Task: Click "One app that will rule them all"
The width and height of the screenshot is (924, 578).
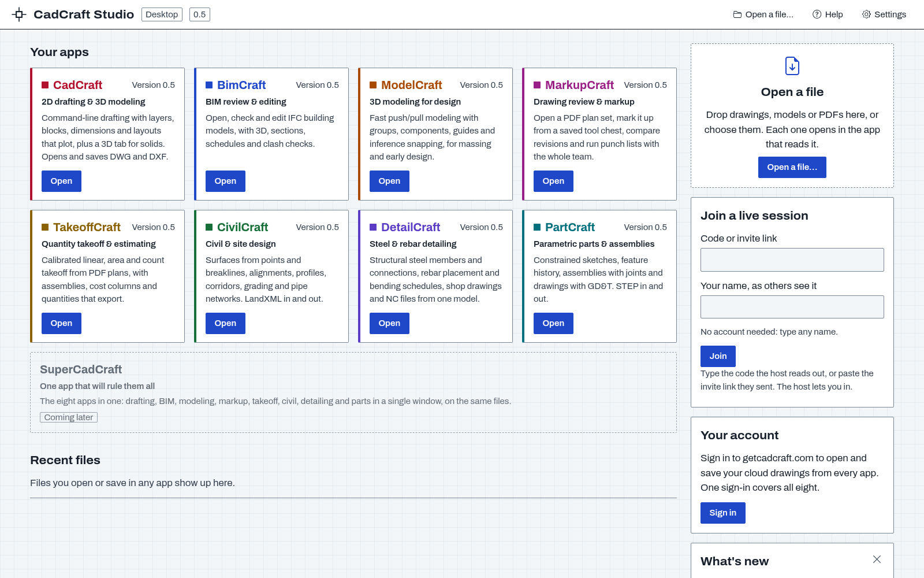Action: click(97, 386)
